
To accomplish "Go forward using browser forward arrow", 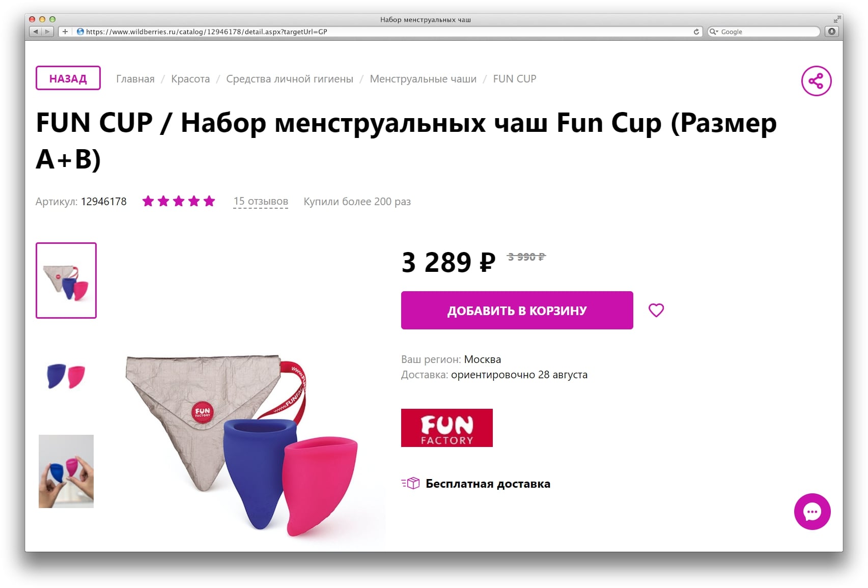I will tap(48, 32).
